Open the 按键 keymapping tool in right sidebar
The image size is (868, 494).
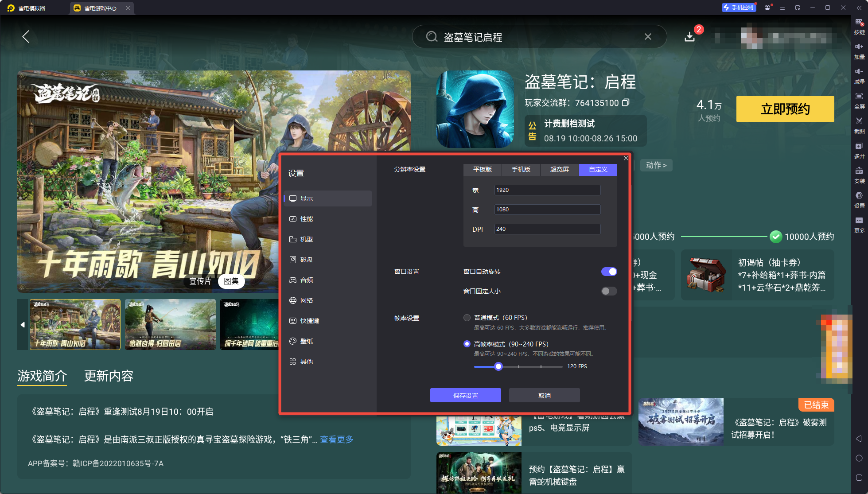coord(859,26)
